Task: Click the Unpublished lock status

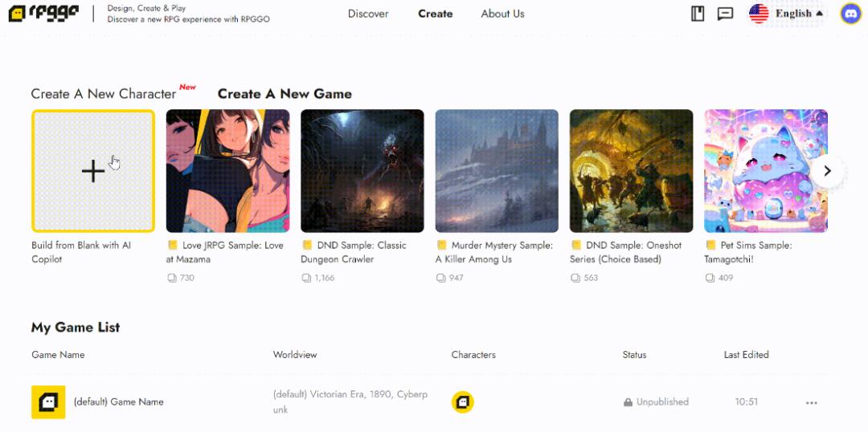Action: pos(656,402)
